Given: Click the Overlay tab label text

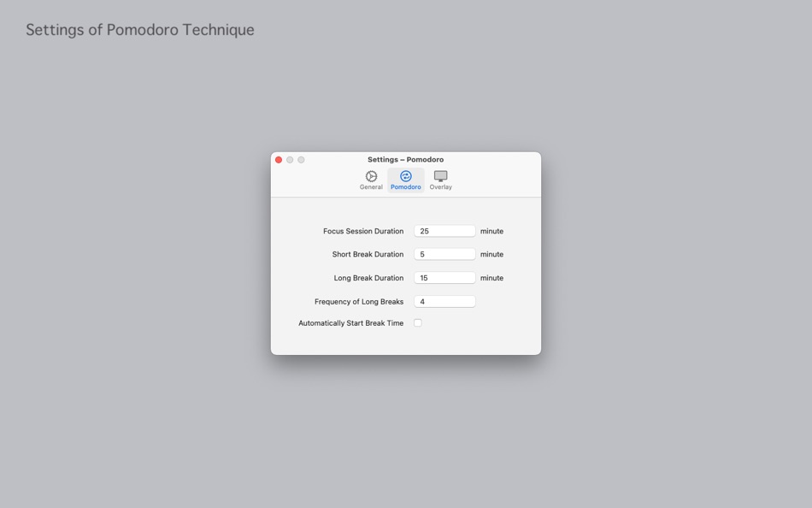Looking at the screenshot, I should [x=441, y=187].
